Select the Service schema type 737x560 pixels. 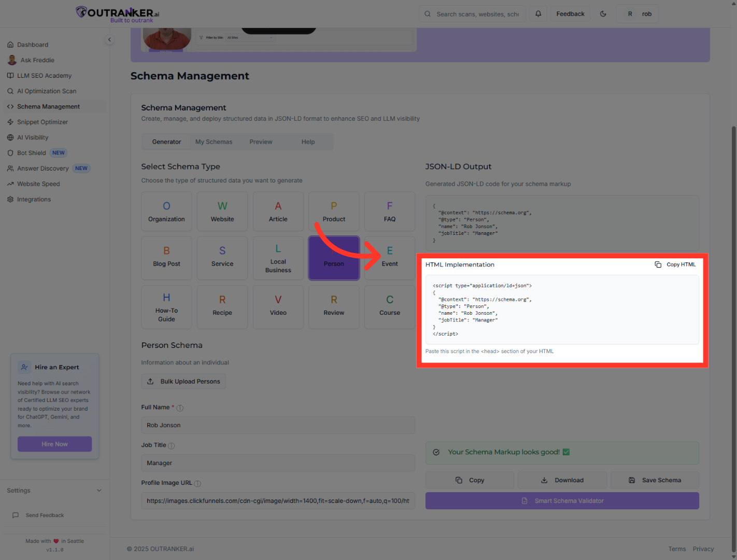click(x=222, y=258)
